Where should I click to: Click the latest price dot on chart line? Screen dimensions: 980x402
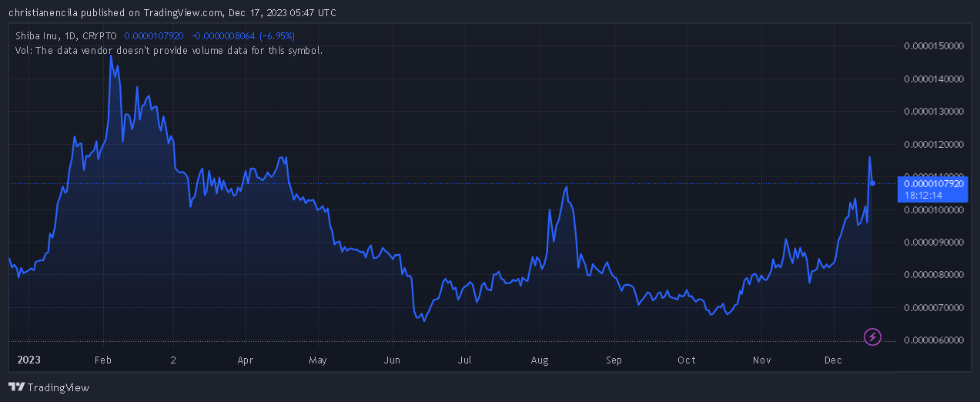(872, 183)
